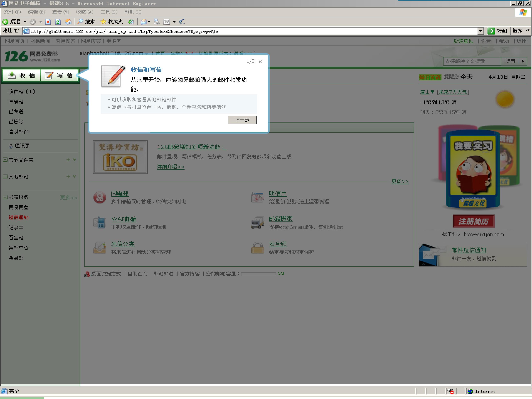Collapse the 其他文件夹 tree node
The height and width of the screenshot is (399, 532).
coord(5,160)
